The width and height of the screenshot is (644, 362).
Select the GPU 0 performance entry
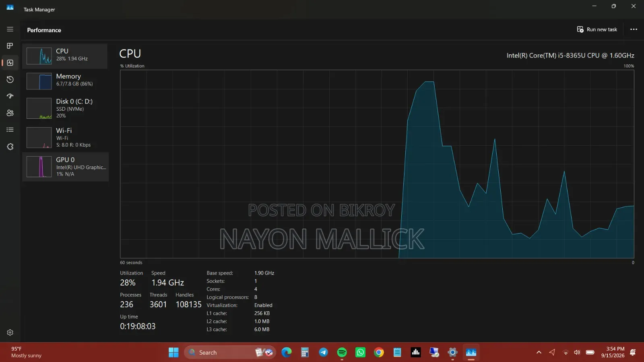(x=65, y=167)
